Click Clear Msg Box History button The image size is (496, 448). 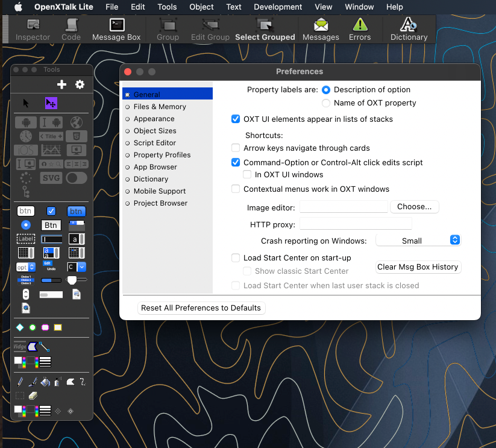(x=418, y=267)
